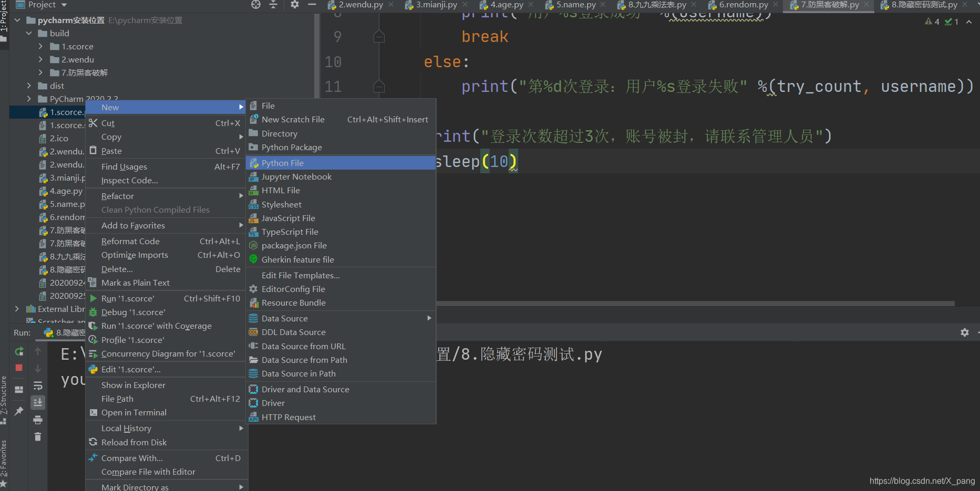
Task: Click Reload from Disk menu entry
Action: (x=166, y=442)
